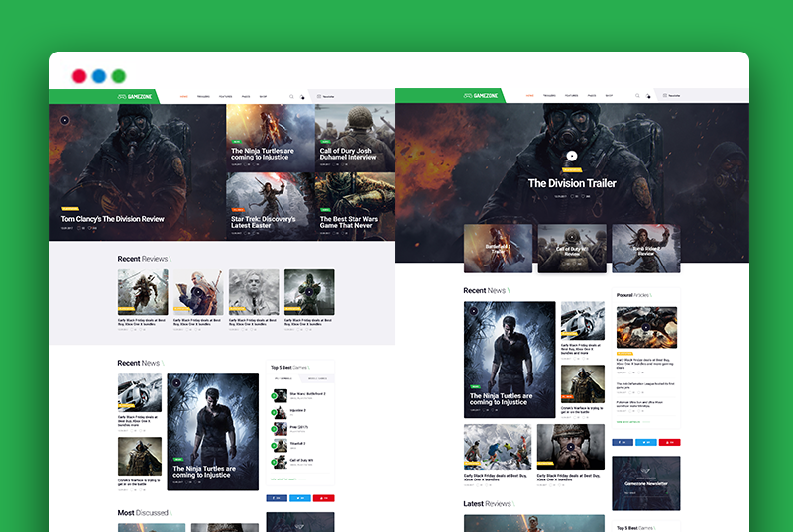Click the Facebook share button under the left page Top 5 widget

277,498
